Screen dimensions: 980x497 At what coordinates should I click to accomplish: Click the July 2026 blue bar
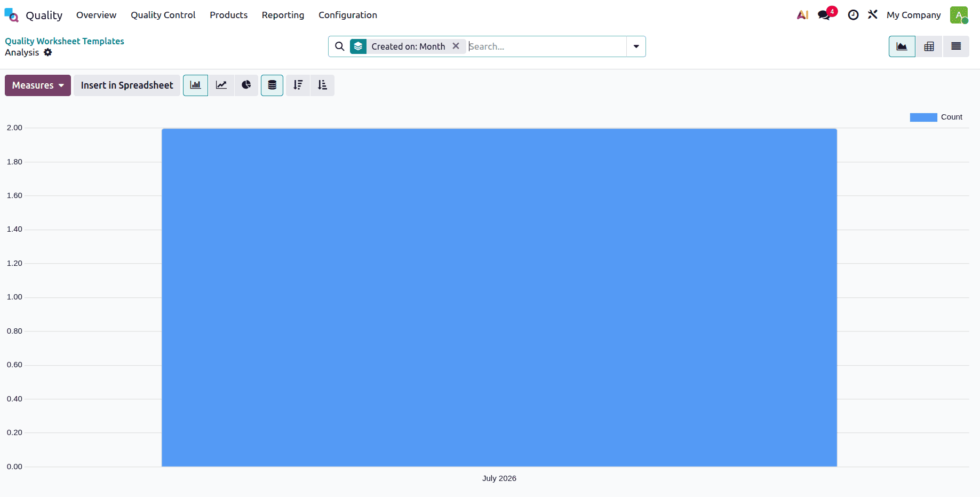(499, 297)
